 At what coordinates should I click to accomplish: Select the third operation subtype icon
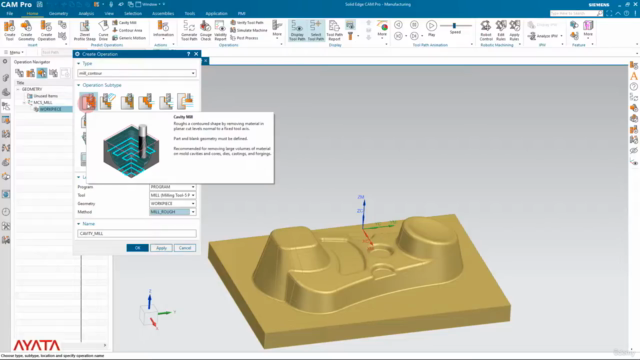pyautogui.click(x=127, y=101)
